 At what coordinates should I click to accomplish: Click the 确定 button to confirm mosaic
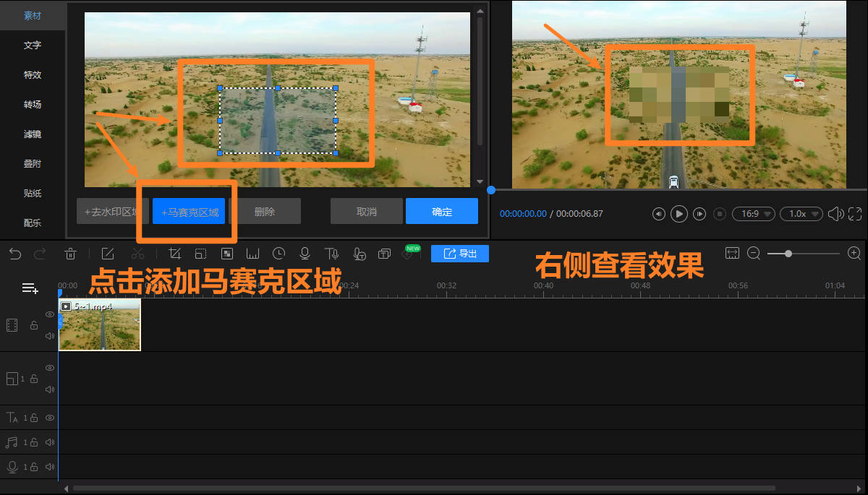[x=441, y=212]
